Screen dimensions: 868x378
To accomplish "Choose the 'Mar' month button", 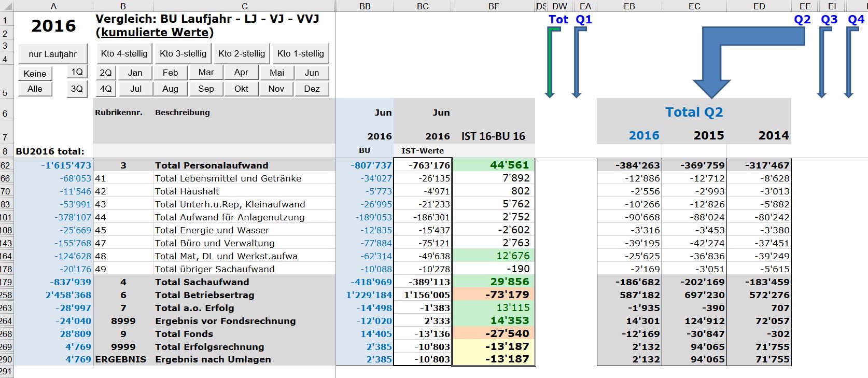I will pyautogui.click(x=206, y=73).
